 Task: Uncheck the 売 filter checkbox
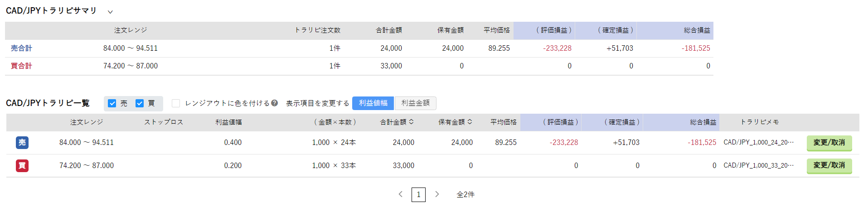coord(112,103)
